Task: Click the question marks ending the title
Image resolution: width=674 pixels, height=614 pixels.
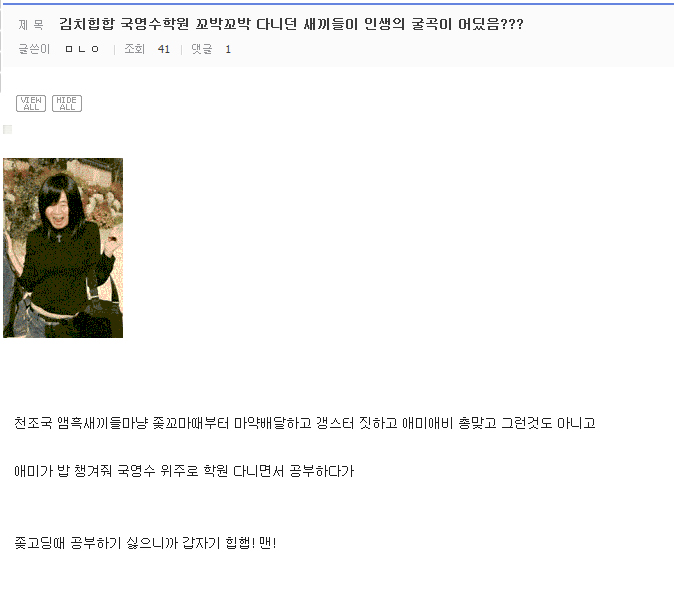Action: (512, 24)
